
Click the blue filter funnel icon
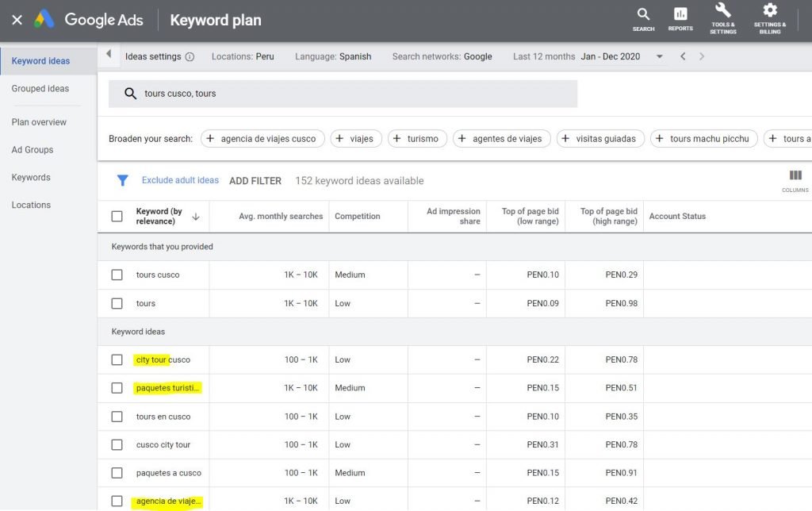[123, 180]
